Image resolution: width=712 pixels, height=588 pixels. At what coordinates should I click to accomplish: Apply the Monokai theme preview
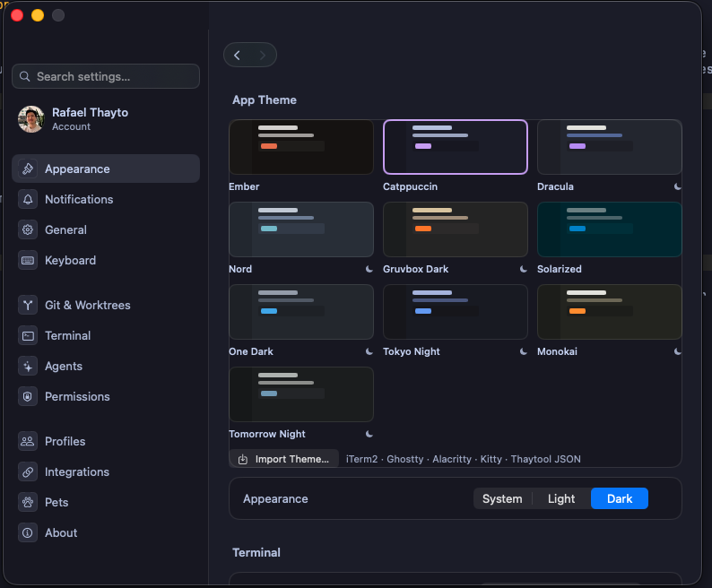610,312
